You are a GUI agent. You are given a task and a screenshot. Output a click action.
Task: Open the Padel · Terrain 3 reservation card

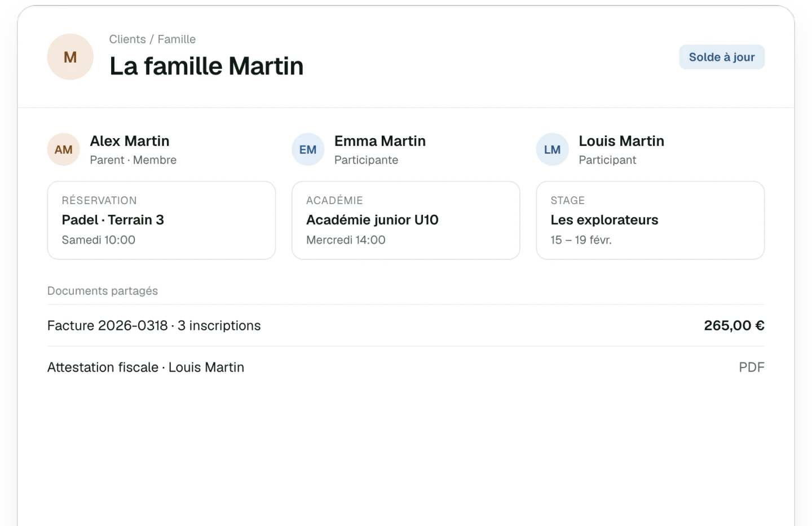161,220
